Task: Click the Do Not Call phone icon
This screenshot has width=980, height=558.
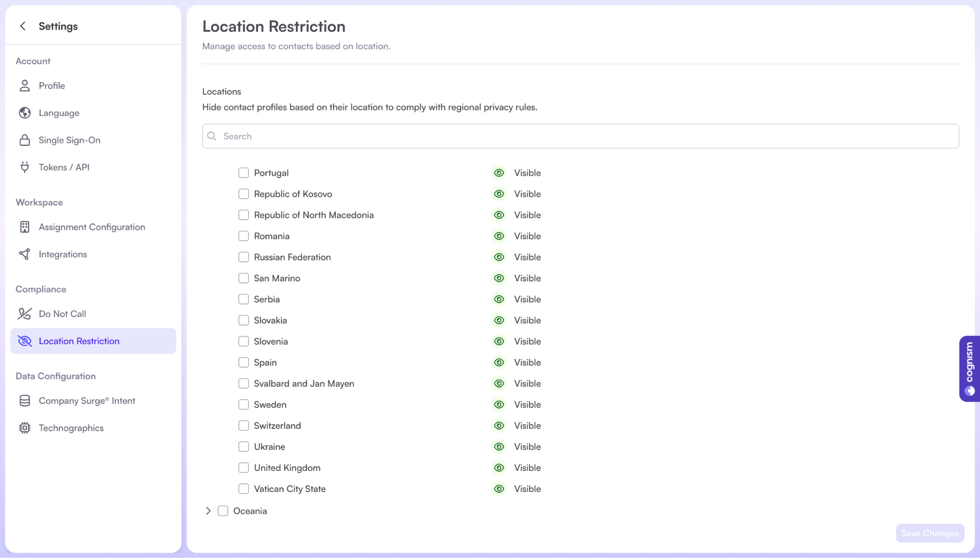Action: tap(24, 314)
